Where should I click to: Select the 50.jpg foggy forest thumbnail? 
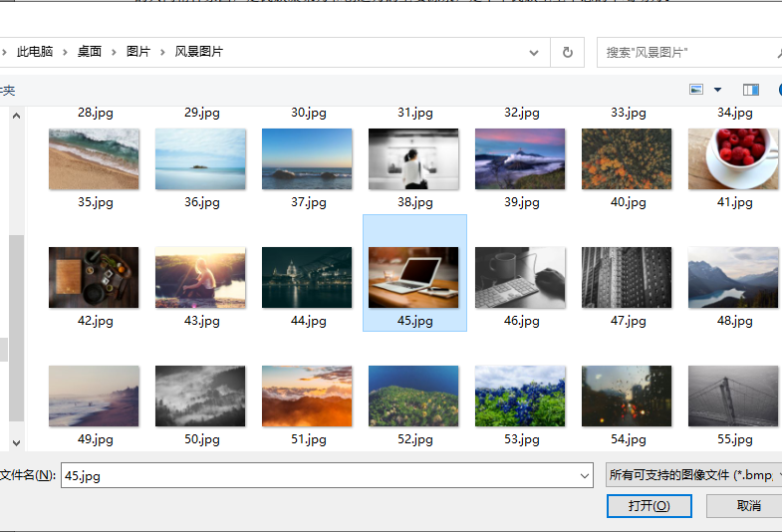200,396
